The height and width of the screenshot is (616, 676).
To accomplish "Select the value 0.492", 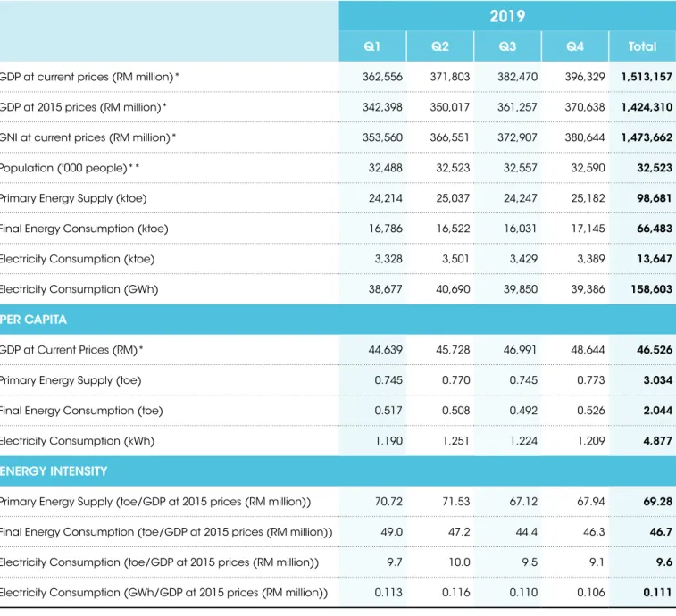I will [523, 411].
